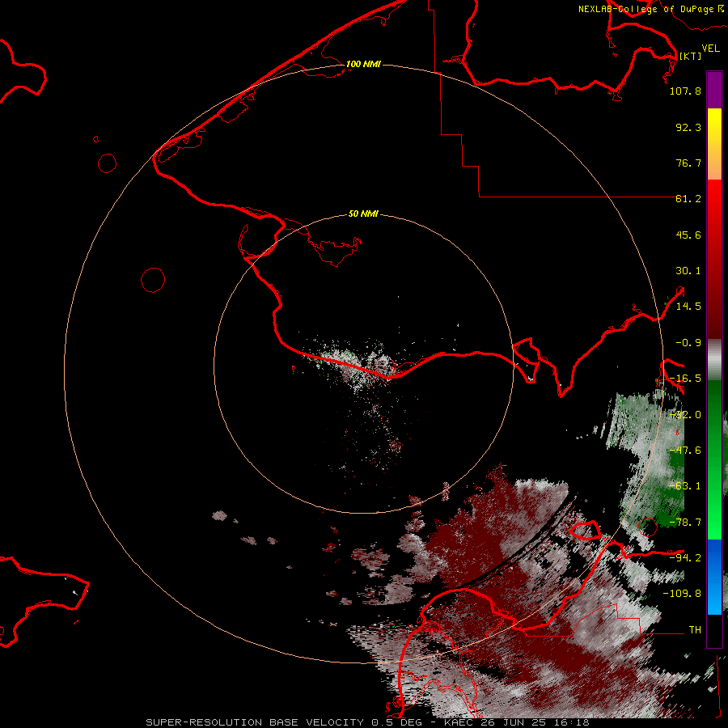
Task: Click the 92.3 velocity scale value
Action: click(688, 127)
